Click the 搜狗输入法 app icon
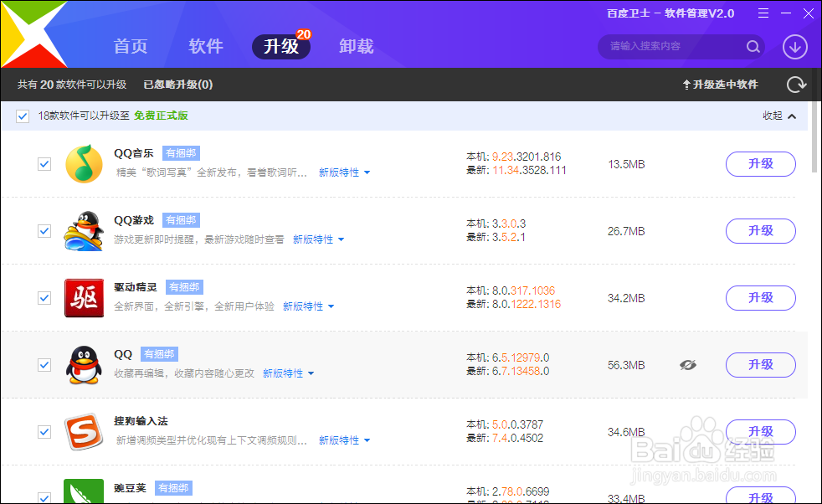Image resolution: width=822 pixels, height=504 pixels. [x=84, y=432]
